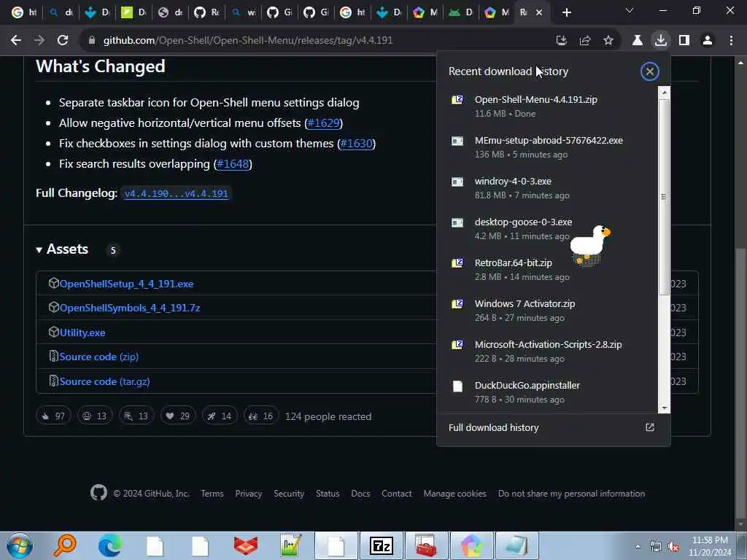This screenshot has height=560, width=747.
Task: Click the laugh reaction with 13
Action: [95, 416]
